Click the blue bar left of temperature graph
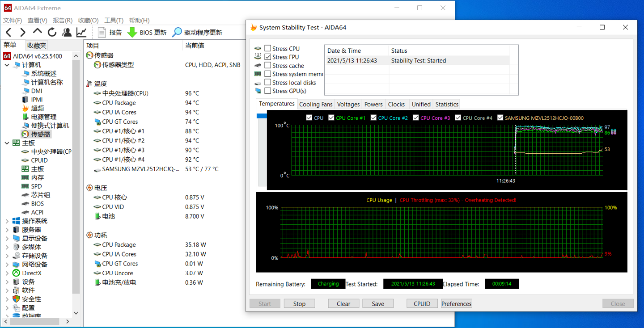The width and height of the screenshot is (644, 328). (261, 116)
